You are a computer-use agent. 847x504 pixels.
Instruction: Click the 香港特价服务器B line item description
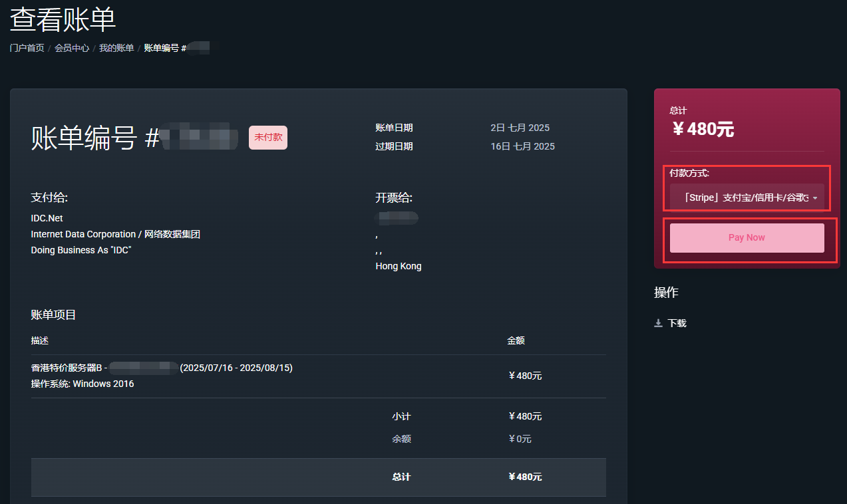(67, 368)
